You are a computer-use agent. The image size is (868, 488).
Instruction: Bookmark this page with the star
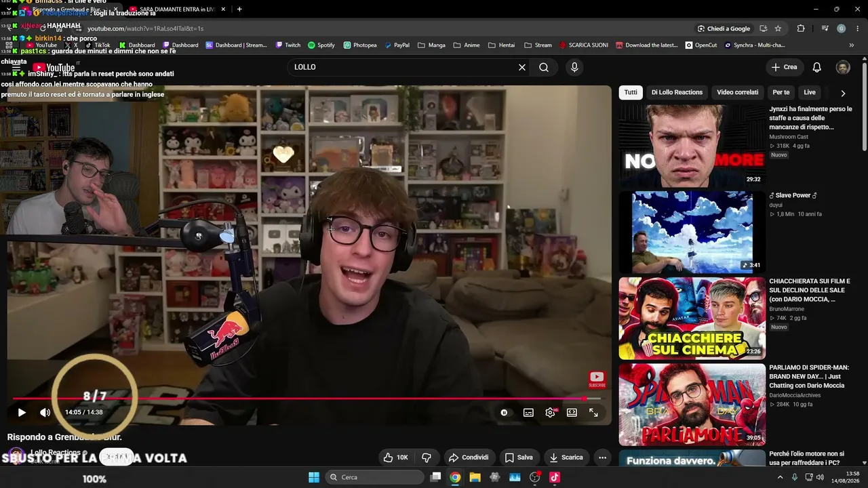(778, 28)
